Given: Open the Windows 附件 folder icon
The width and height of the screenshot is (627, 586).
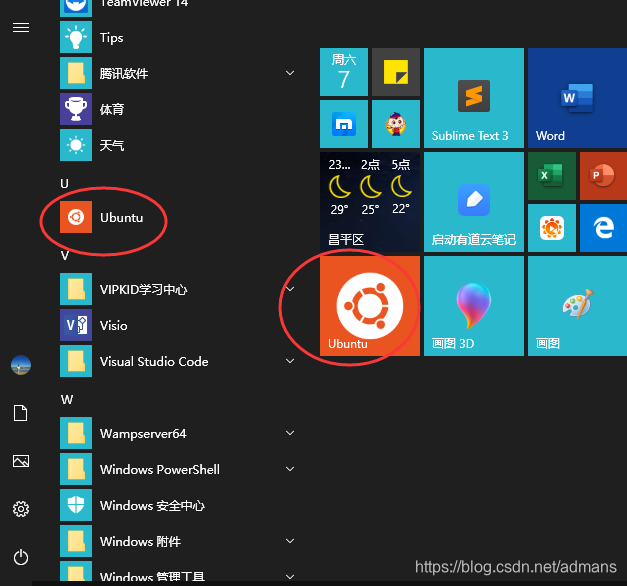Looking at the screenshot, I should [76, 541].
